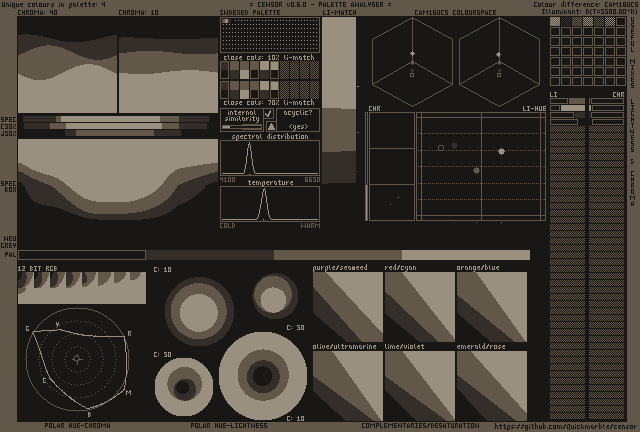Select the darkest colour in the PAL strip

pyautogui.click(x=82, y=255)
